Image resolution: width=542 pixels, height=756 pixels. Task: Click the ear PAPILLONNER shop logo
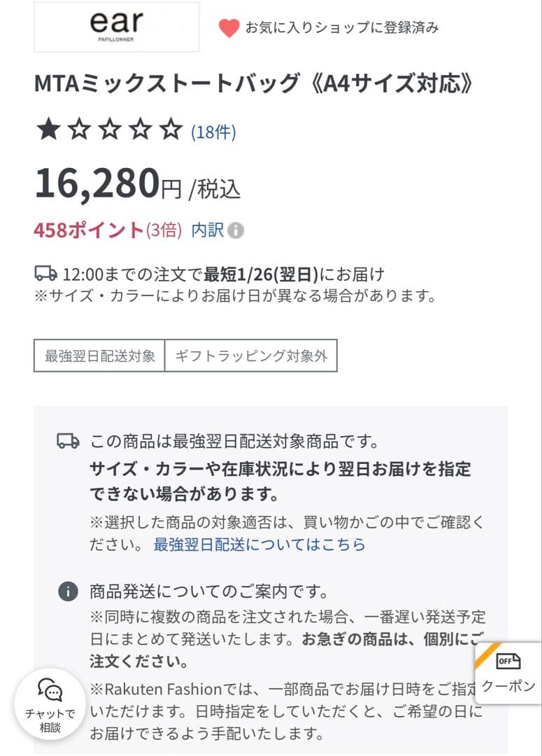point(115,27)
